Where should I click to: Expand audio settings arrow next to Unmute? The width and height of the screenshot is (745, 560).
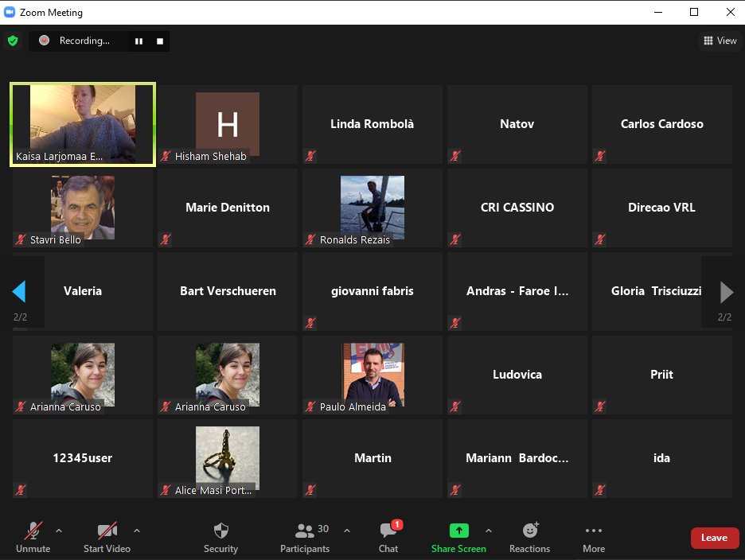[59, 531]
